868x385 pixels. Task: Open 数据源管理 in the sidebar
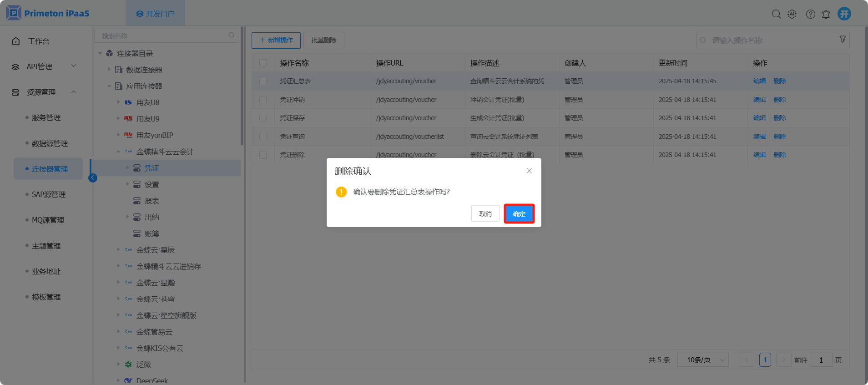50,143
